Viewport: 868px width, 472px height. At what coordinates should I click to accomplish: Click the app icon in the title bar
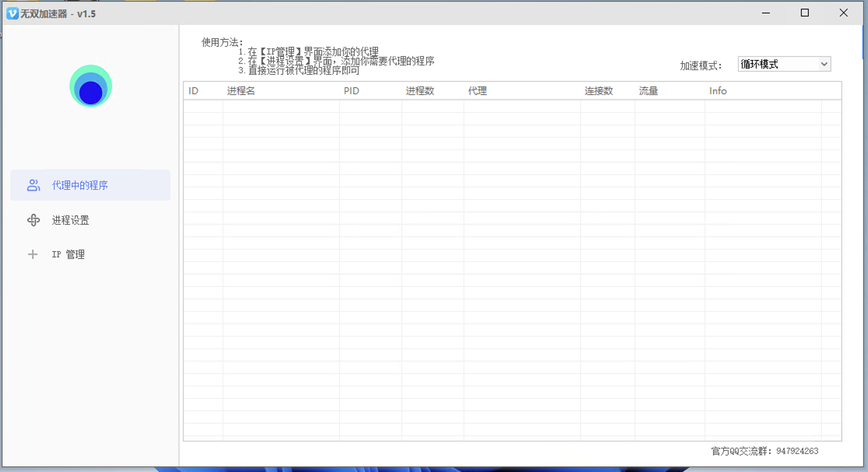[x=12, y=14]
